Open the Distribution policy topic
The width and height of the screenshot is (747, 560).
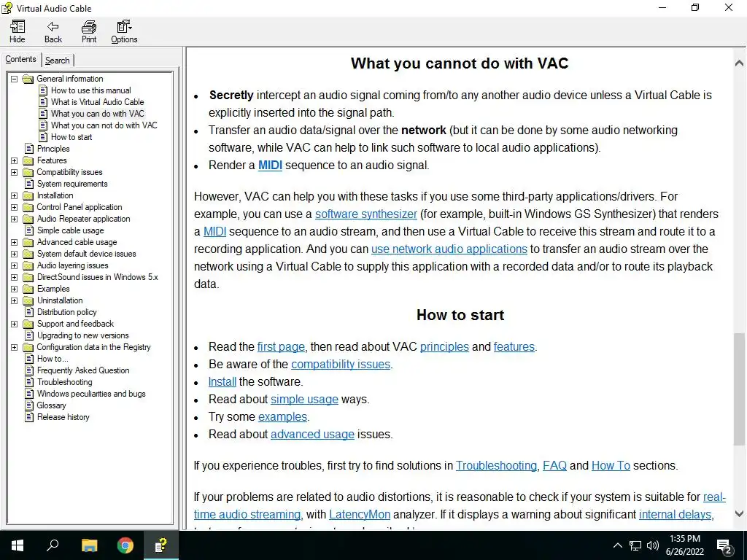(67, 312)
